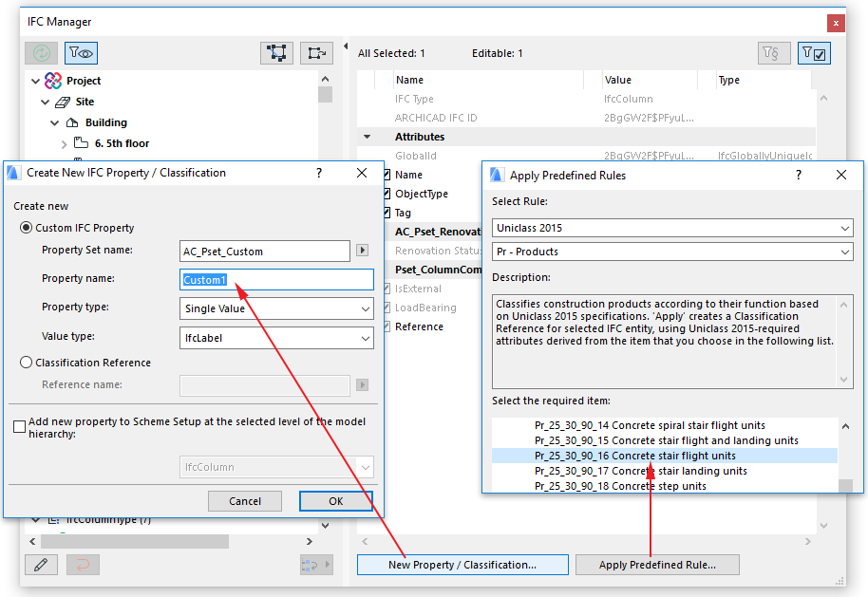Close the Apply Predefined Rules dialog

tap(840, 175)
